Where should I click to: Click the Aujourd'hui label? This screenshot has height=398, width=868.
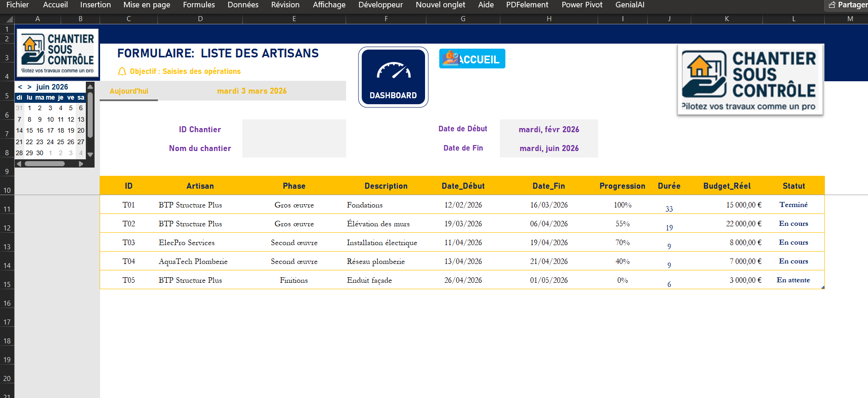[x=129, y=91]
